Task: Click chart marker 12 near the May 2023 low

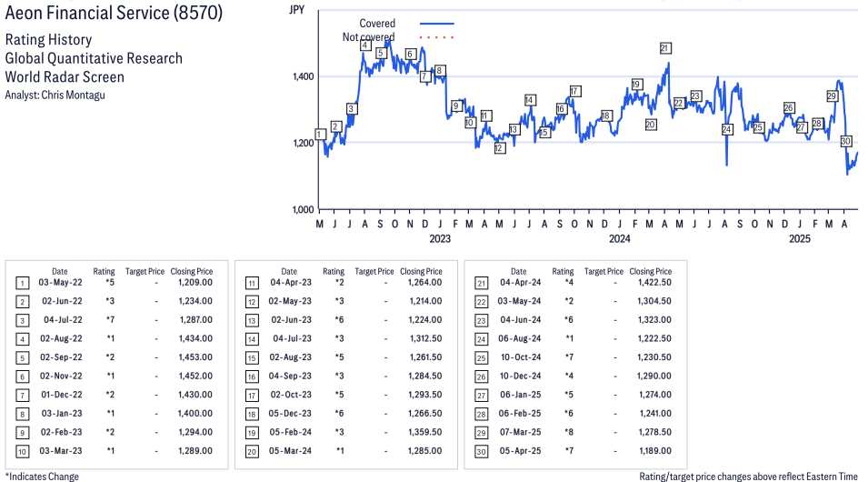Action: coord(499,148)
